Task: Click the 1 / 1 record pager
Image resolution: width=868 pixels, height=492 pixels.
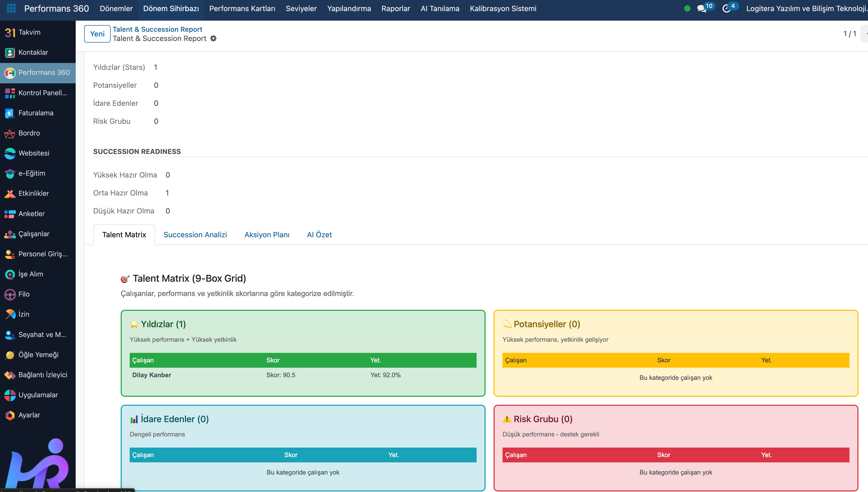Action: (850, 34)
